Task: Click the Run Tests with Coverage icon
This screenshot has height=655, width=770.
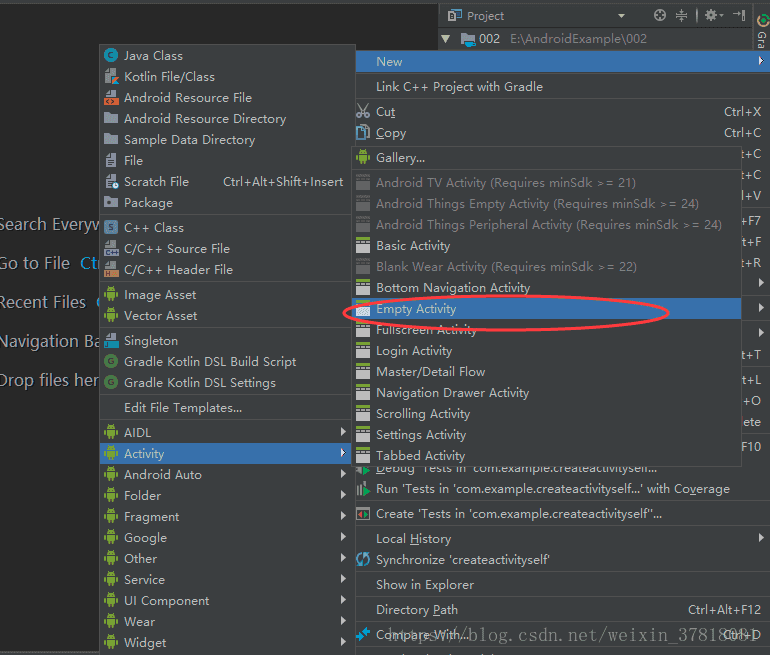Action: click(x=363, y=489)
